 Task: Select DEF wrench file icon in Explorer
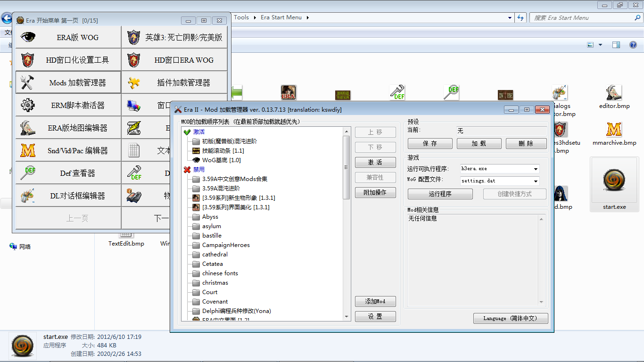point(397,93)
